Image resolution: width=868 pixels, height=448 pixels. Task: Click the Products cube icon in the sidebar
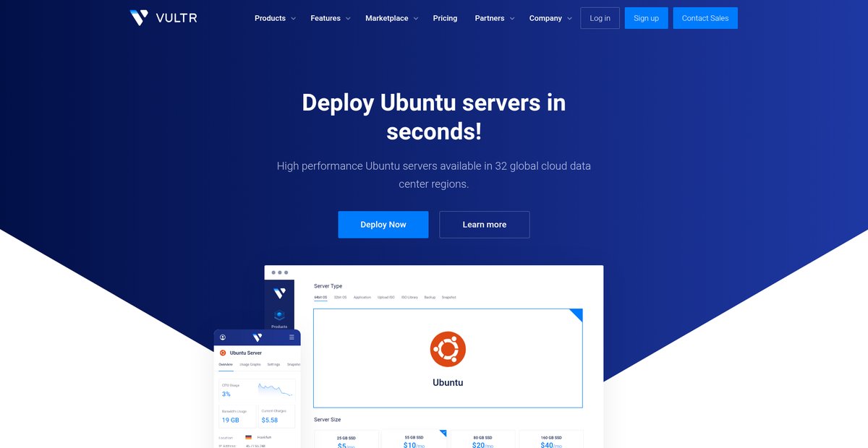tap(279, 315)
